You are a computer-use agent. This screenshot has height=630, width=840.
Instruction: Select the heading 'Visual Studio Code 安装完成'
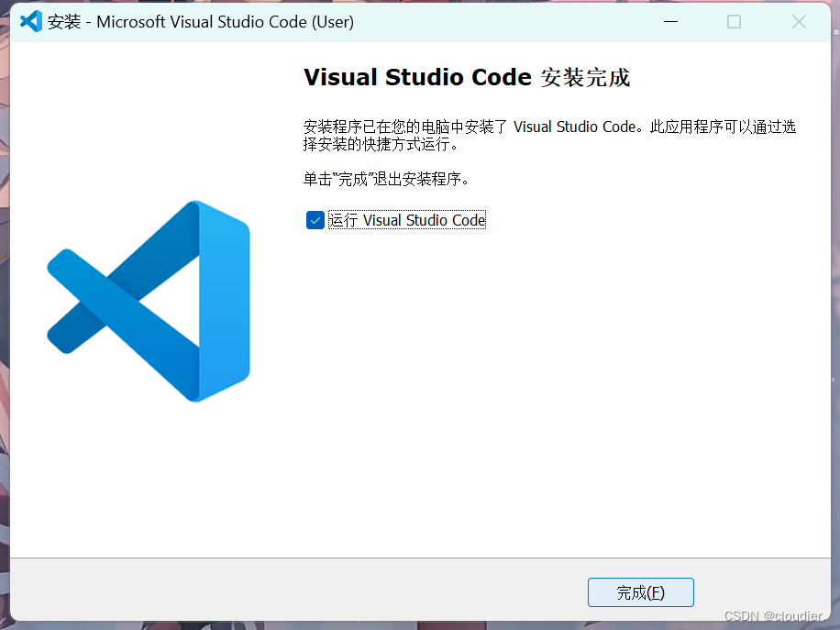(x=467, y=78)
